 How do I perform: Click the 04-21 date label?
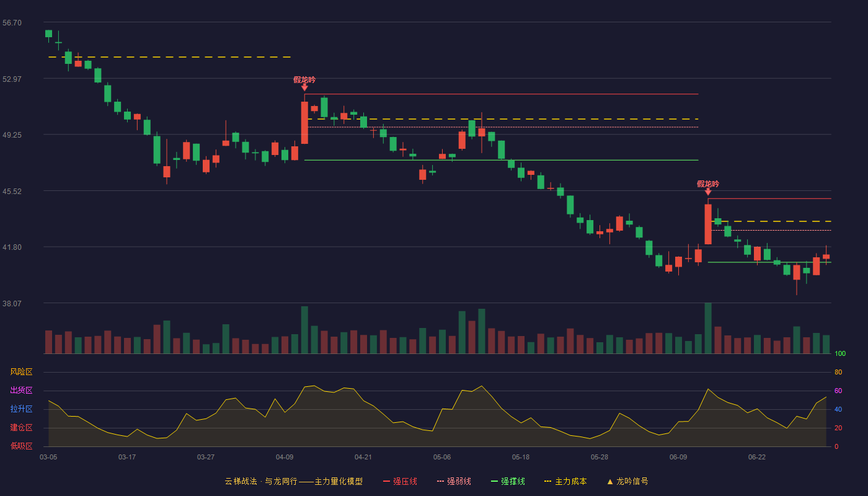pos(363,457)
